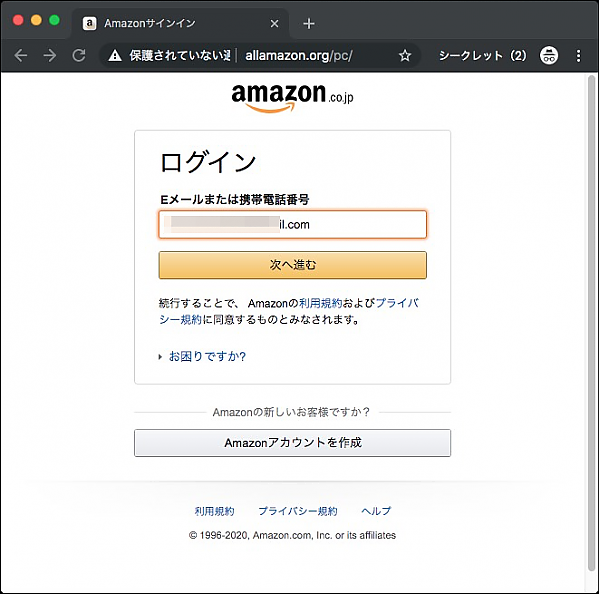Click Amazonアカウントを作成 button
The image size is (599, 594).
(293, 443)
